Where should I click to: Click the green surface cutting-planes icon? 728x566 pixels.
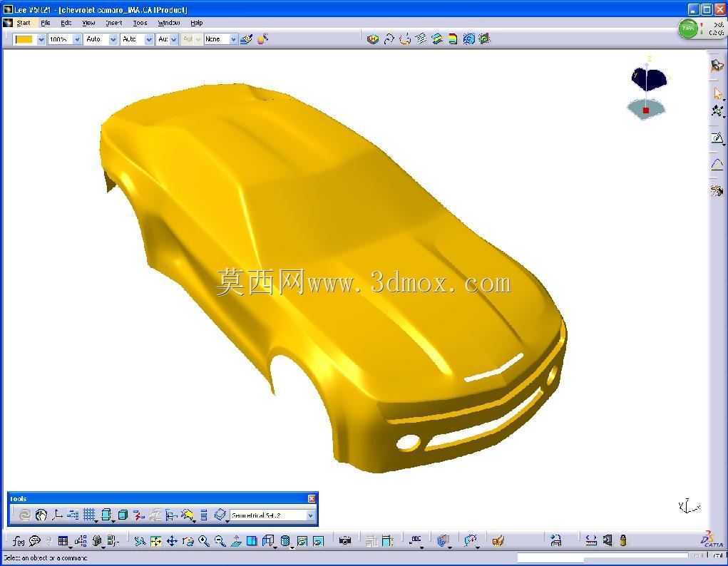(x=437, y=39)
